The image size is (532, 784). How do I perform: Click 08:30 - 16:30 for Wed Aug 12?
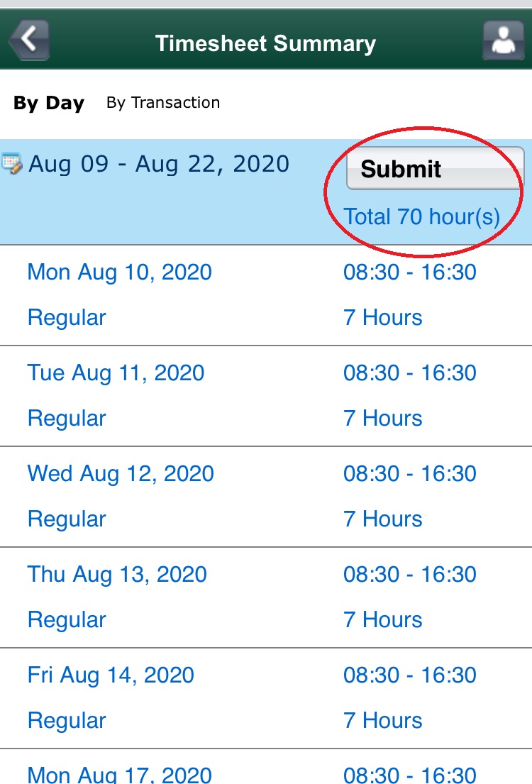coord(409,473)
